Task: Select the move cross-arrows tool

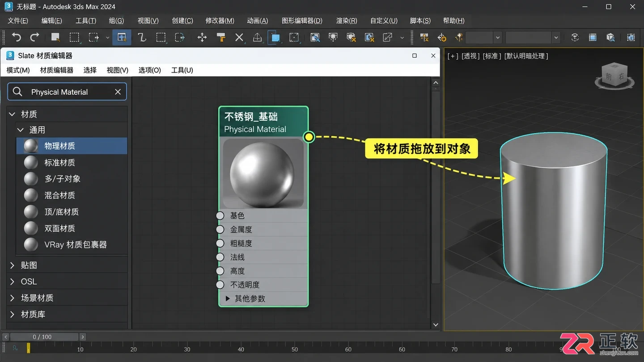Action: [x=202, y=38]
